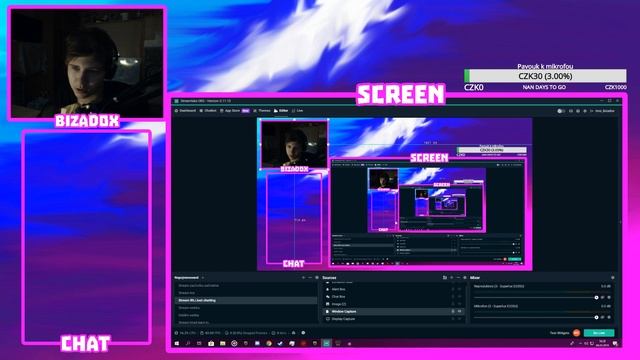
Task: Remove selected source with minus icon
Action: click(458, 278)
